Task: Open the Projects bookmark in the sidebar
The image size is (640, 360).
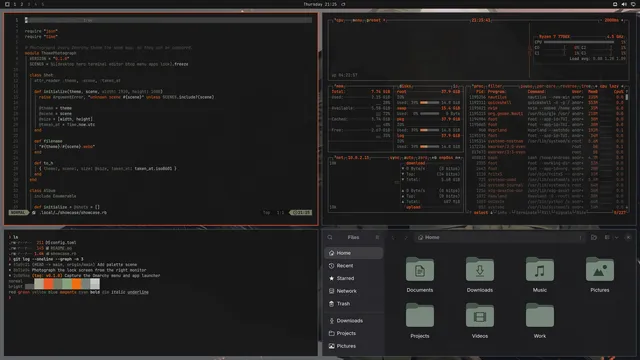Action: (353, 333)
